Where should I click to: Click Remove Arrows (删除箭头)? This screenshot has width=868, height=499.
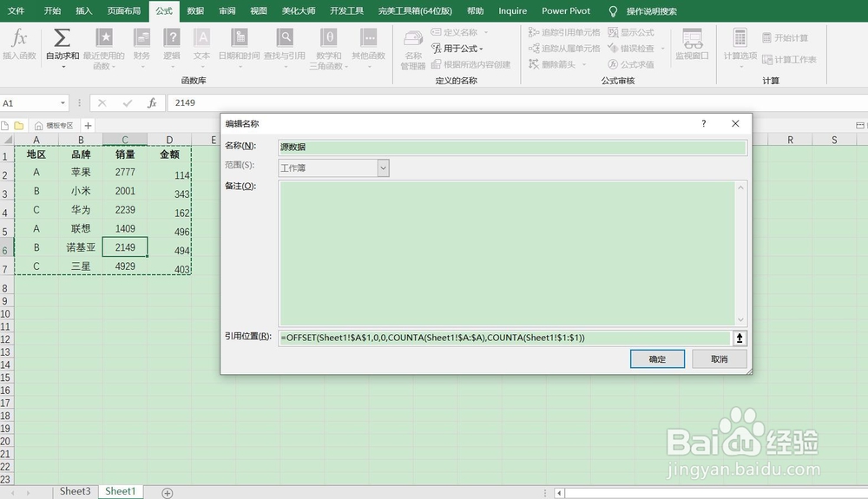(552, 65)
